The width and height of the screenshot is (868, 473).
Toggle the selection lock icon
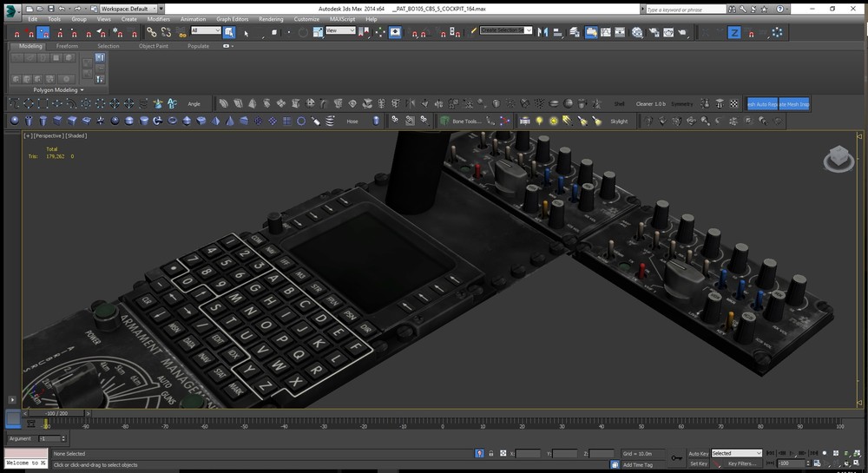(491, 453)
